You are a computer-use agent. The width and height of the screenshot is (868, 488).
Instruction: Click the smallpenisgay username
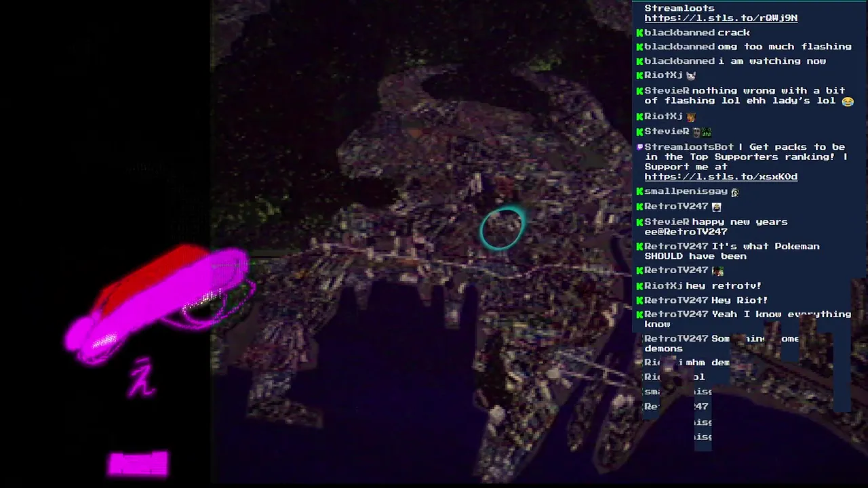click(686, 192)
